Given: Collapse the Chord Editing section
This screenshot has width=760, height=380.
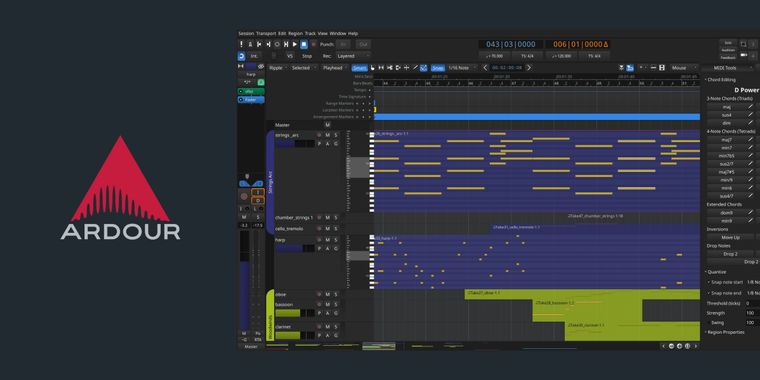Looking at the screenshot, I should click(720, 79).
